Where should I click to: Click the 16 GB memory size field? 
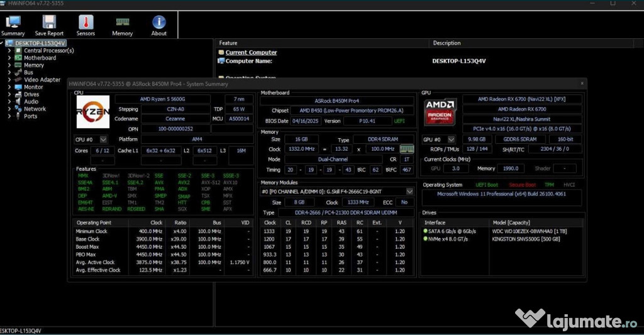301,139
